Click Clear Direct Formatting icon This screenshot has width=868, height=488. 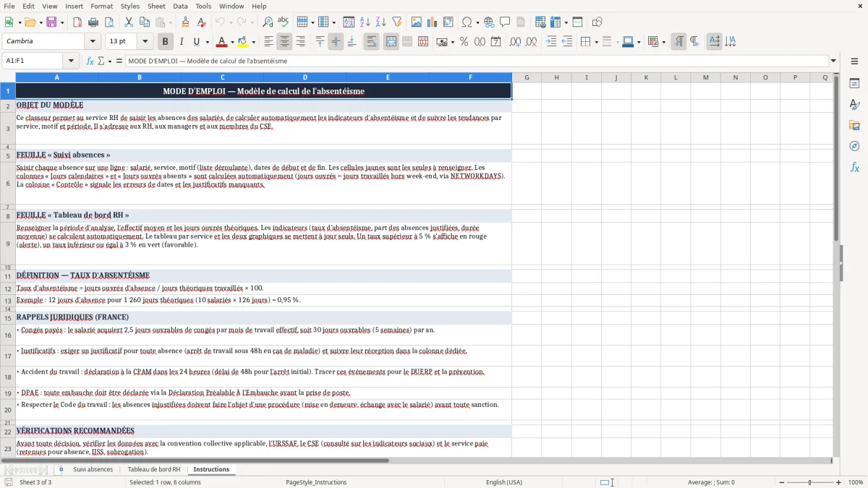[x=200, y=22]
